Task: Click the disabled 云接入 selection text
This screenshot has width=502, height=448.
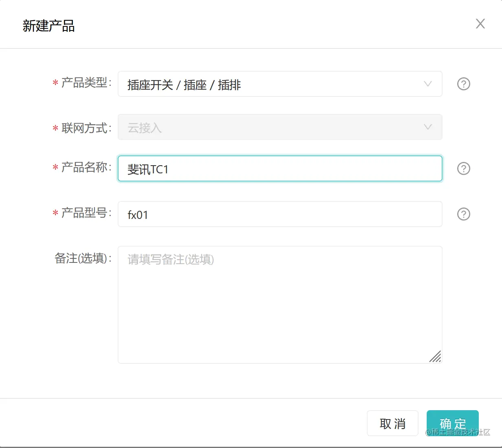Action: pyautogui.click(x=145, y=128)
